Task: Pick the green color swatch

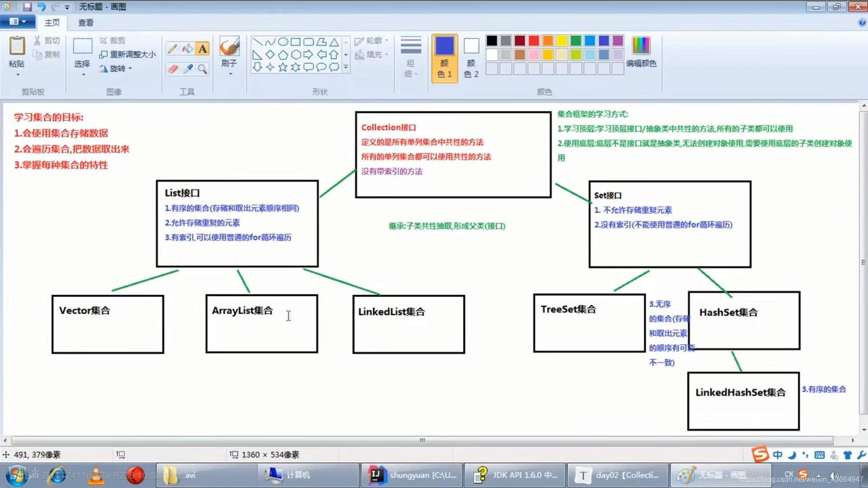Action: [576, 41]
